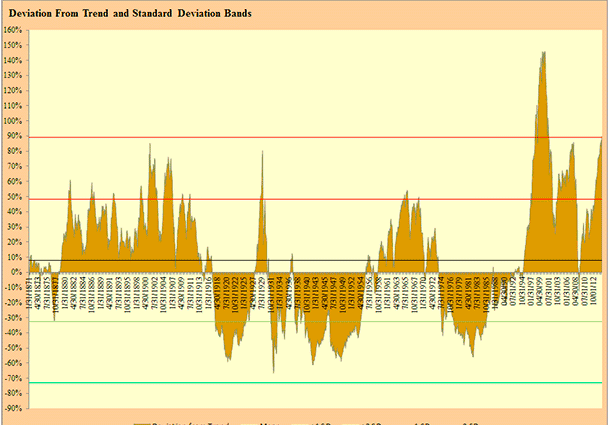Viewport: 610px width, 425px height.
Task: Click the 120% y-axis label
Action: point(12,91)
